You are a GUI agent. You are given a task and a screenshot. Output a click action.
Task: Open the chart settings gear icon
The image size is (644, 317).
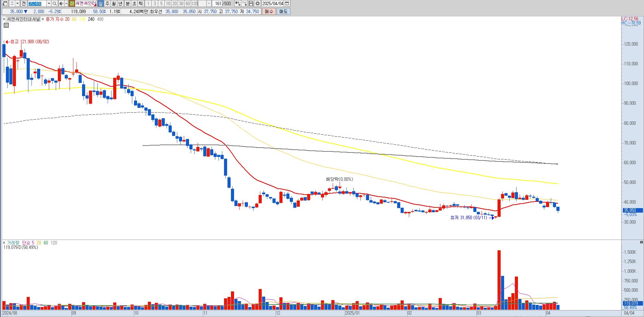pyautogui.click(x=258, y=3)
